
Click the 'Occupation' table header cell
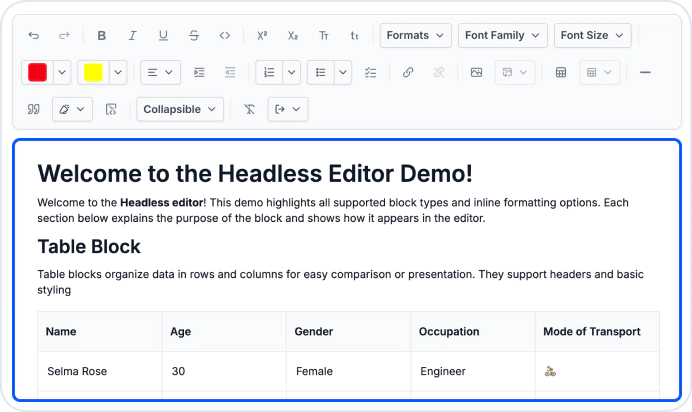(473, 332)
